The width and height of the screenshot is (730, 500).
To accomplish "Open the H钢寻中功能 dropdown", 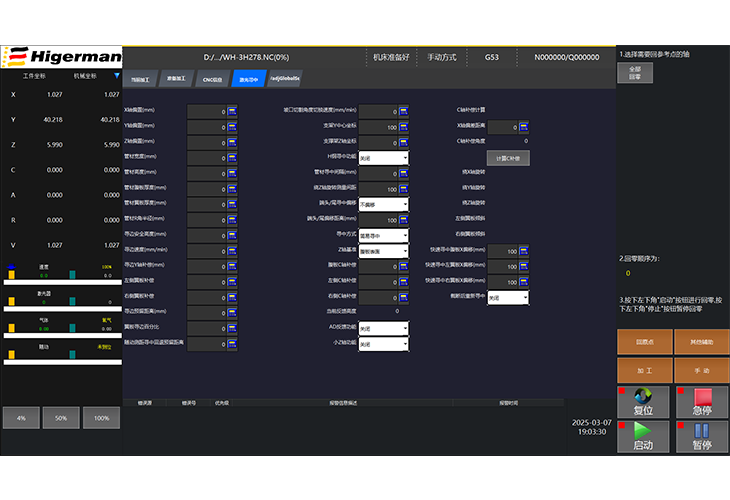I will [x=383, y=158].
